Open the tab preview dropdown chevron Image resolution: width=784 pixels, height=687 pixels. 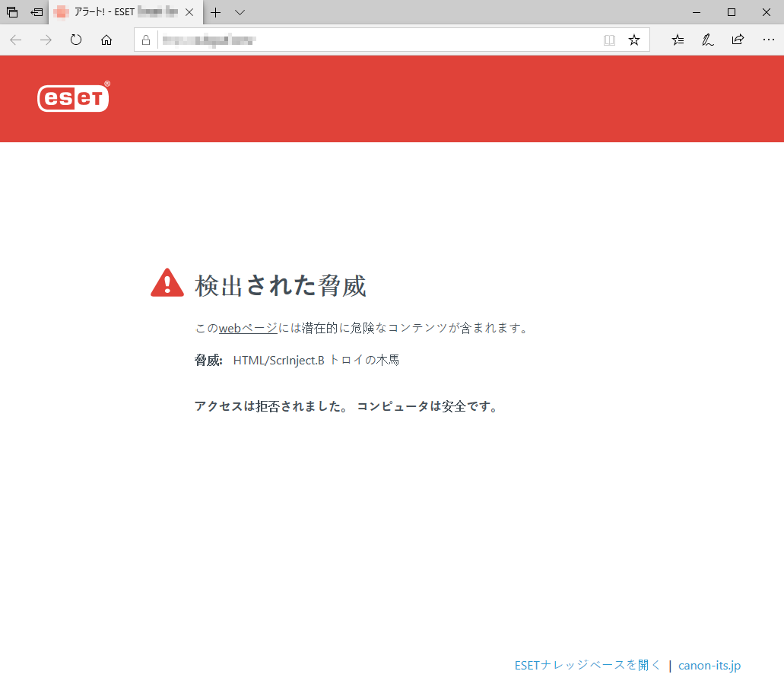[239, 12]
